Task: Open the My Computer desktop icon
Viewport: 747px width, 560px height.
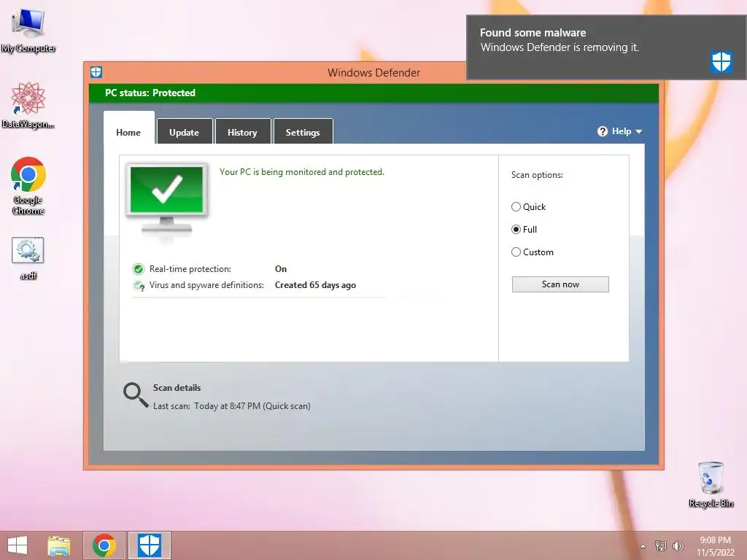Action: (28, 31)
